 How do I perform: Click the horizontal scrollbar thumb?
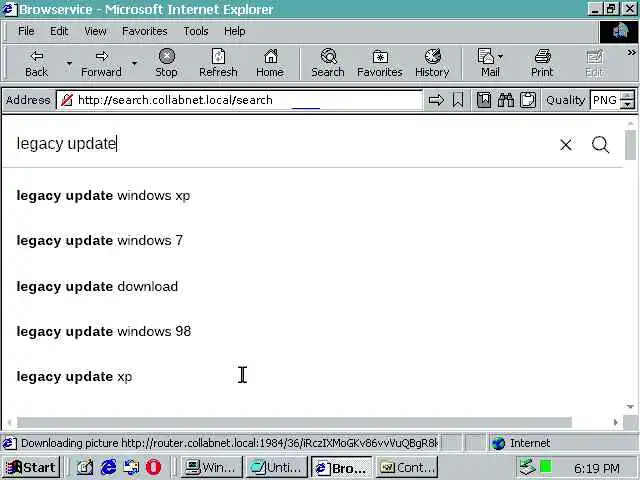pos(294,422)
